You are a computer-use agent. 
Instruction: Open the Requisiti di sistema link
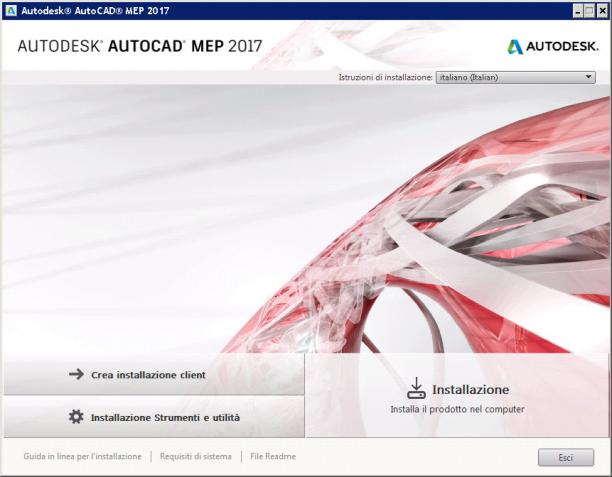click(196, 456)
